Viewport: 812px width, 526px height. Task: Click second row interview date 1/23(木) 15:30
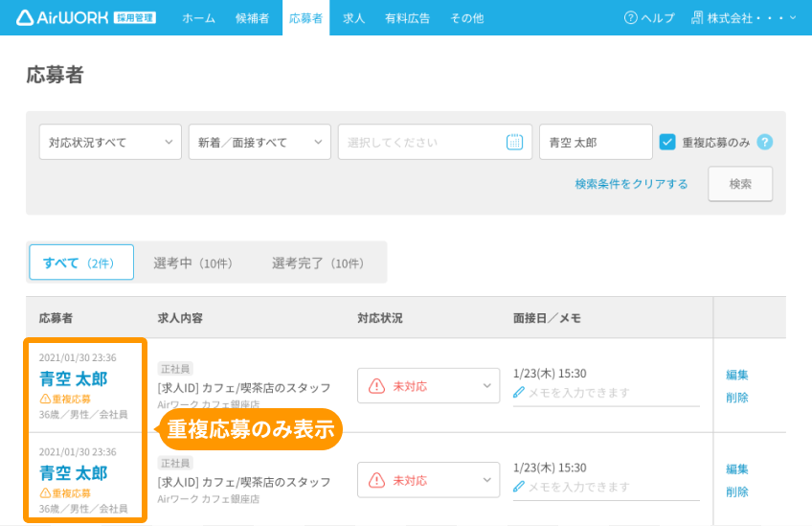pos(550,468)
